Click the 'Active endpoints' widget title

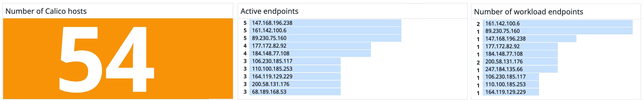point(269,11)
